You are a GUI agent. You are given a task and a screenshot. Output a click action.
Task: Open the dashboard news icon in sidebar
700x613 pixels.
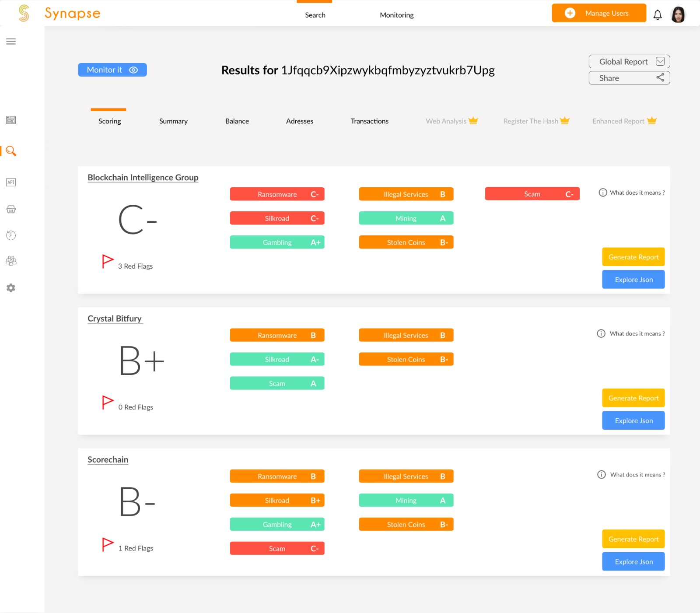pos(11,120)
